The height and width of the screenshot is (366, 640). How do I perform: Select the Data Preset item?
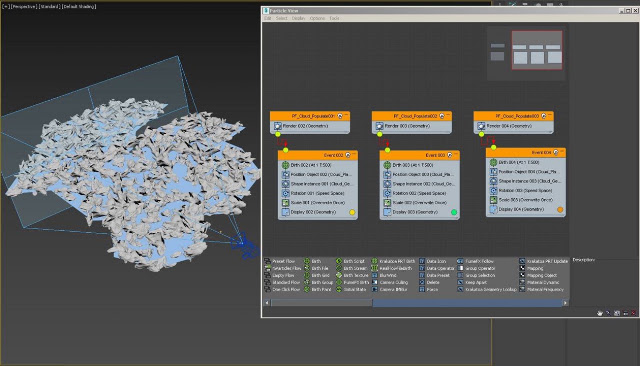[434, 275]
